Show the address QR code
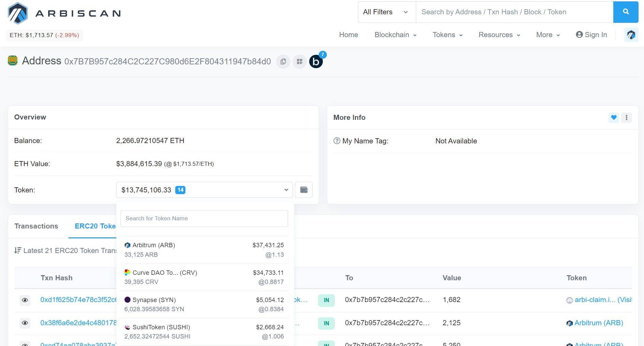 coord(299,61)
